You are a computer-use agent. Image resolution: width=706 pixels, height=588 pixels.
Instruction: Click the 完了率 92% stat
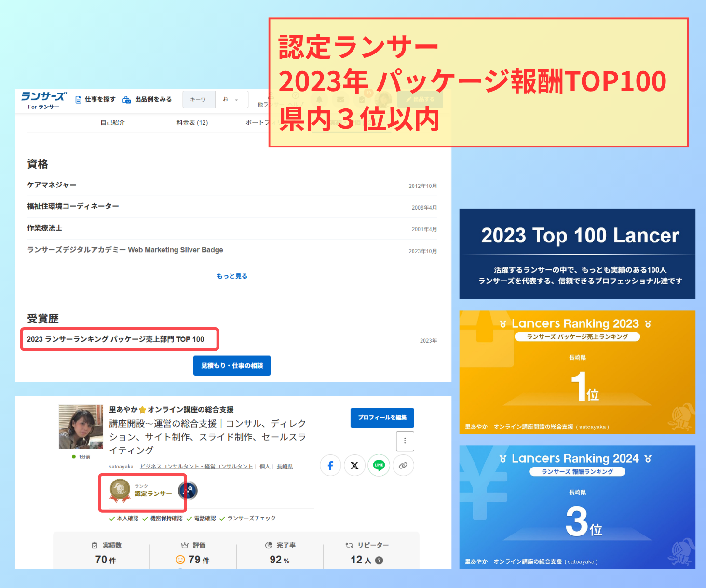click(x=280, y=553)
